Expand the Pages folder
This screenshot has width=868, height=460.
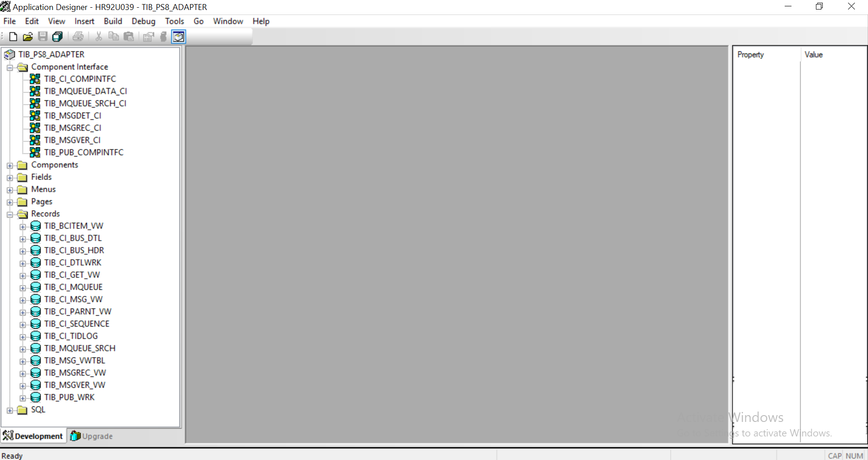click(x=10, y=202)
